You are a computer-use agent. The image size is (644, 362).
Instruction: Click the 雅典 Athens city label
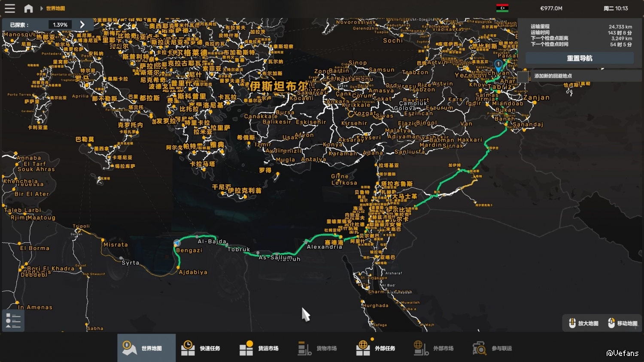tap(217, 145)
